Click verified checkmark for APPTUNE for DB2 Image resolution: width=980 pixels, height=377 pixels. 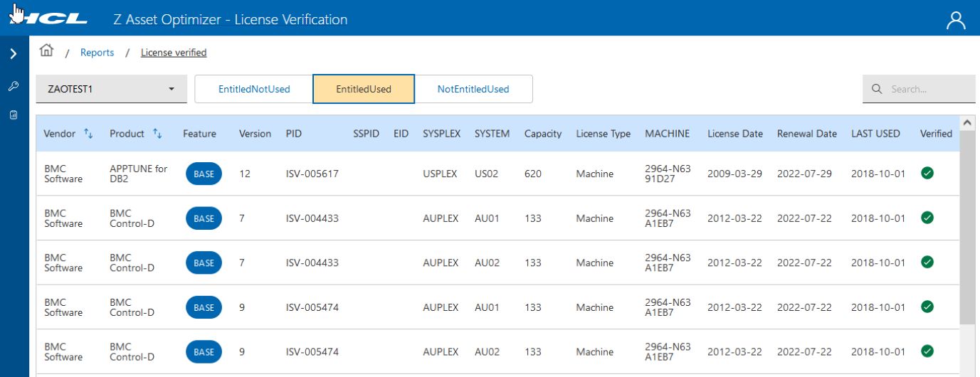click(x=927, y=173)
